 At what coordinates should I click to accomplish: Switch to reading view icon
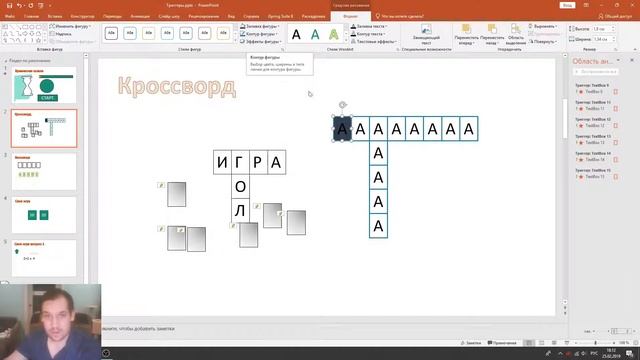tap(554, 343)
